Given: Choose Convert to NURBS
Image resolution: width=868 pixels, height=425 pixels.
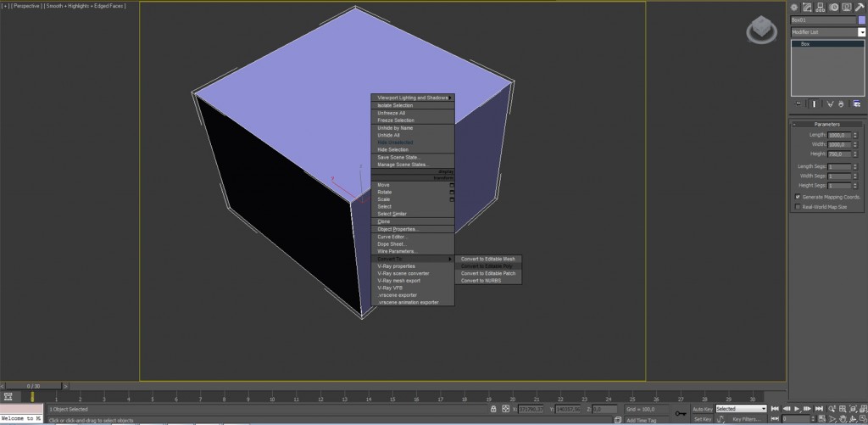Looking at the screenshot, I should tap(488, 281).
